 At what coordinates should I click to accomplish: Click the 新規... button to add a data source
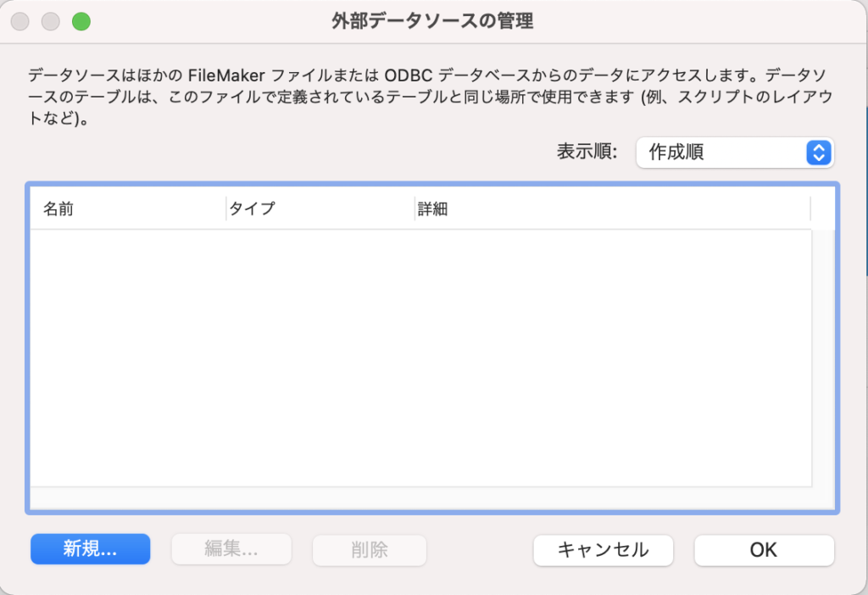[90, 549]
